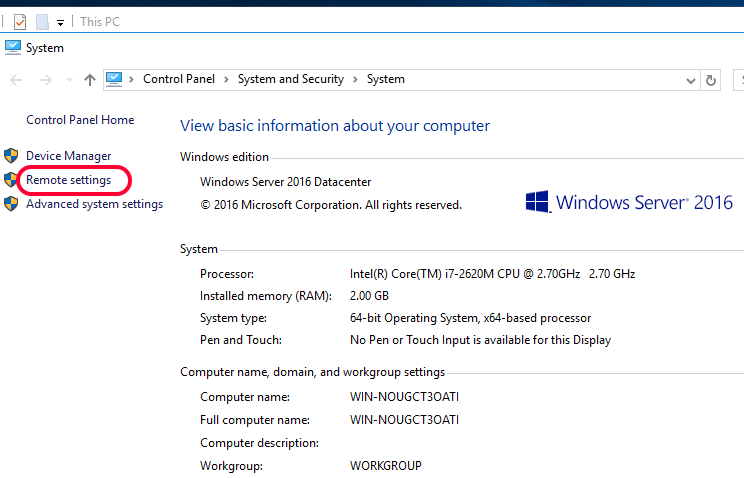Select Control Panel in the breadcrumb path
The image size is (744, 478).
(x=179, y=79)
